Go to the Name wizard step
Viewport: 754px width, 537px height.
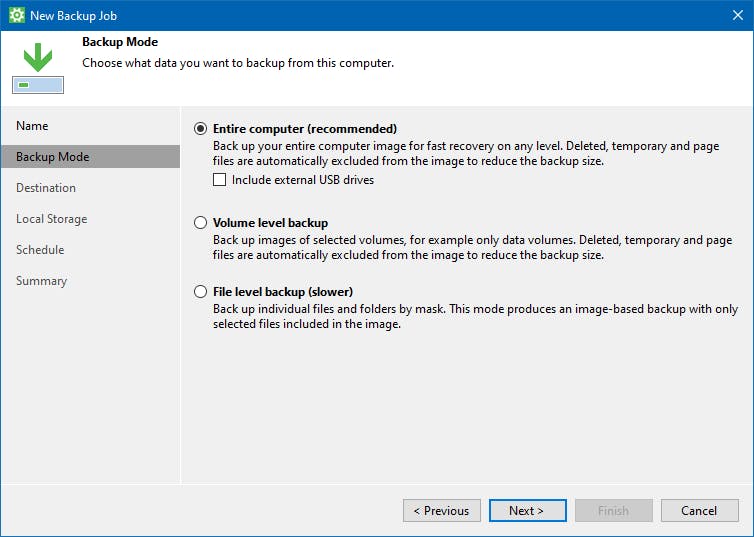click(32, 126)
